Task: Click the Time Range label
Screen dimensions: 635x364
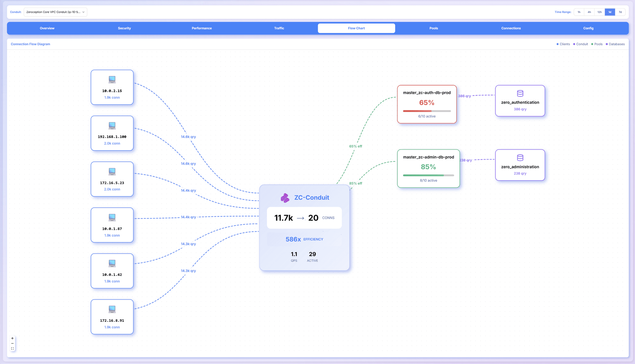Action: [563, 12]
